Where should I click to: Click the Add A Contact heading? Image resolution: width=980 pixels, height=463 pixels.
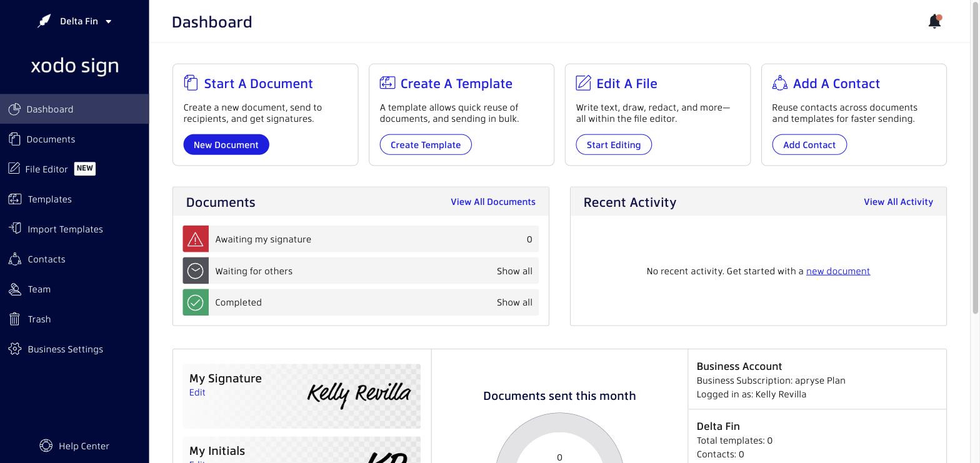coord(836,83)
